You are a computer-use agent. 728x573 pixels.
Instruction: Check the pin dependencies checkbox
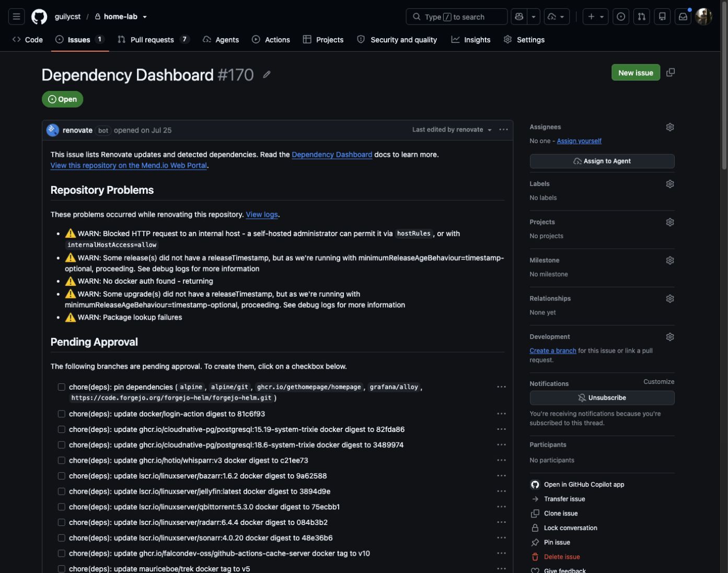(x=62, y=387)
